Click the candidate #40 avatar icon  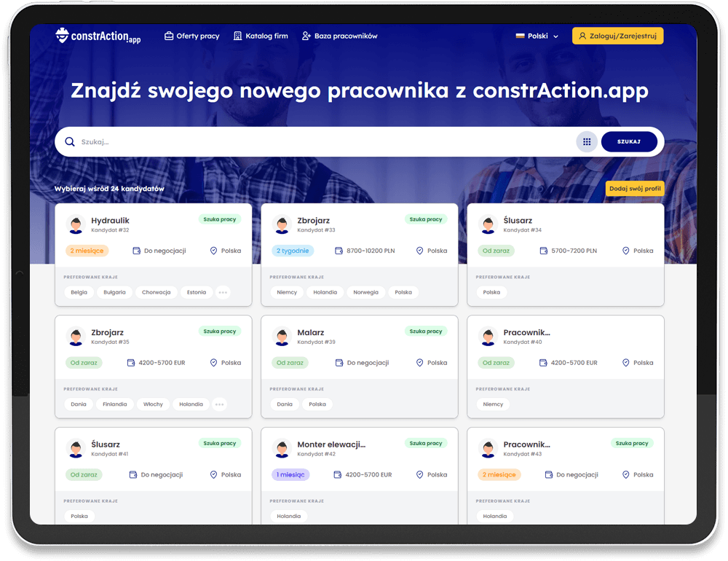pyautogui.click(x=488, y=336)
